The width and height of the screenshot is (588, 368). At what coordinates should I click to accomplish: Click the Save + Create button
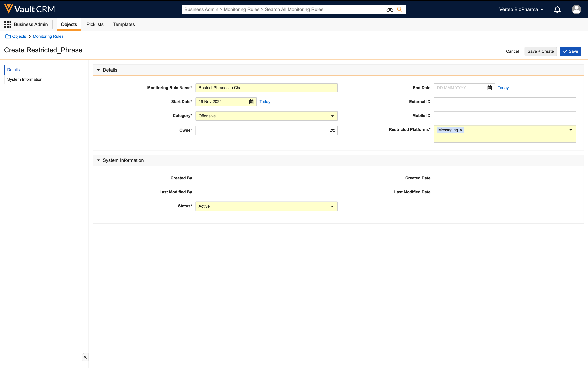point(540,51)
